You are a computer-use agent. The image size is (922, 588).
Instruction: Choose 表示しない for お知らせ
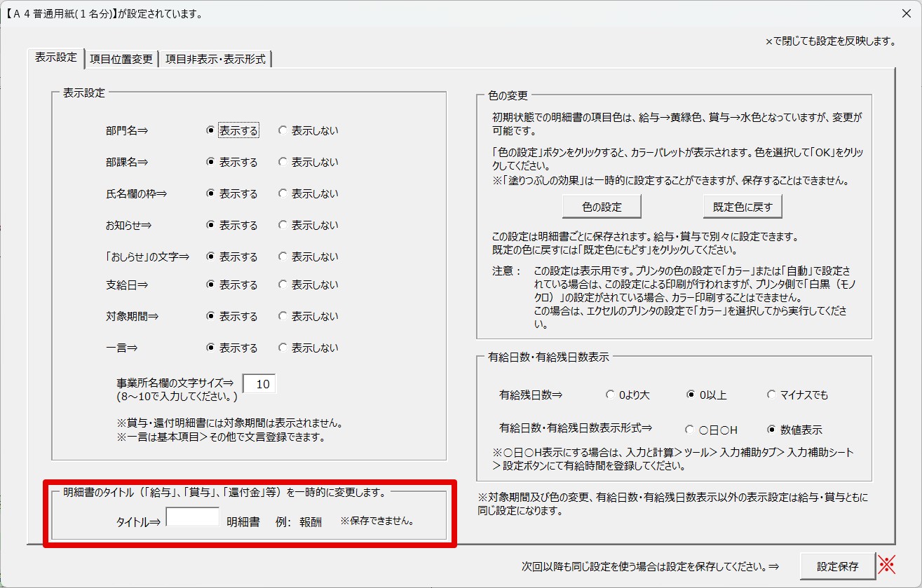tap(283, 225)
